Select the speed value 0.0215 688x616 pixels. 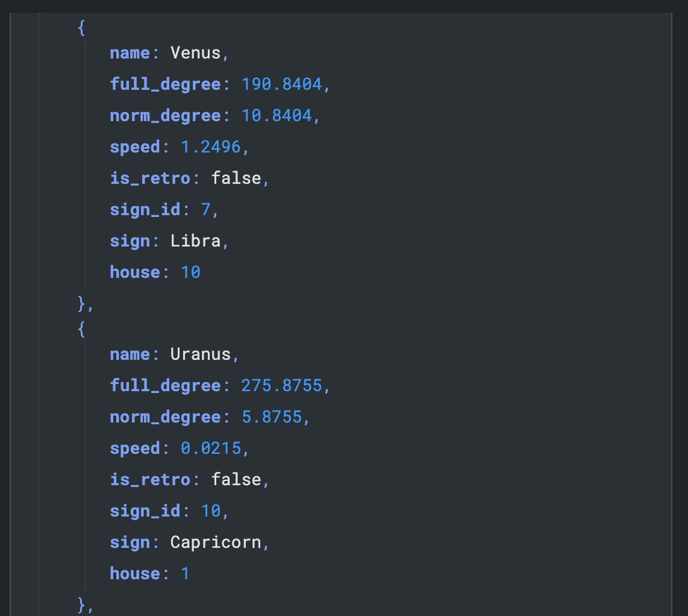point(210,448)
